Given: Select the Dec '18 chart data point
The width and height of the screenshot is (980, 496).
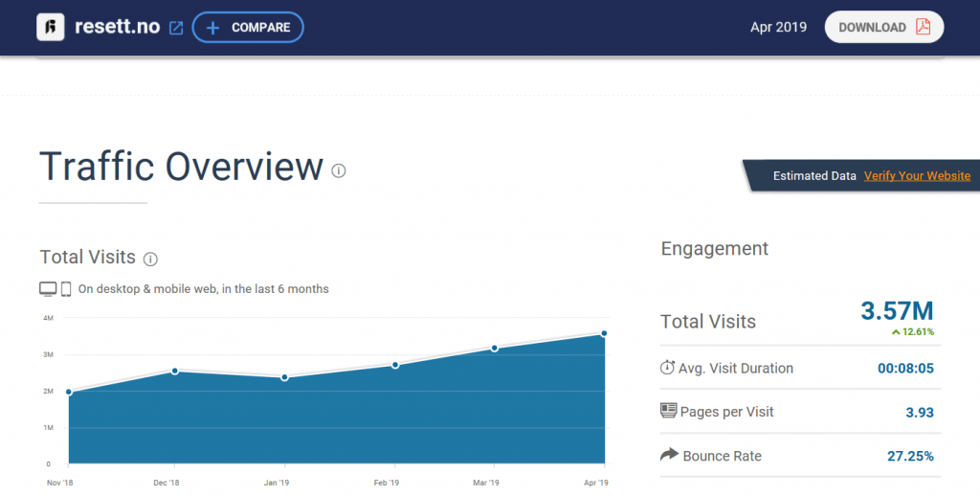Looking at the screenshot, I should point(174,371).
